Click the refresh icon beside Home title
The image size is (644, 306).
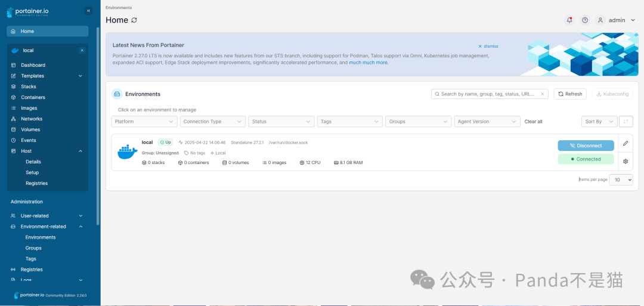coord(134,20)
